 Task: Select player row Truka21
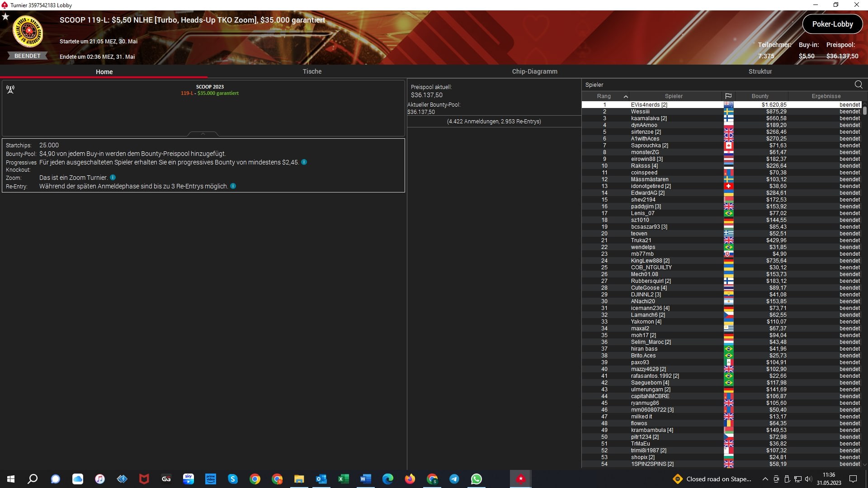point(722,240)
